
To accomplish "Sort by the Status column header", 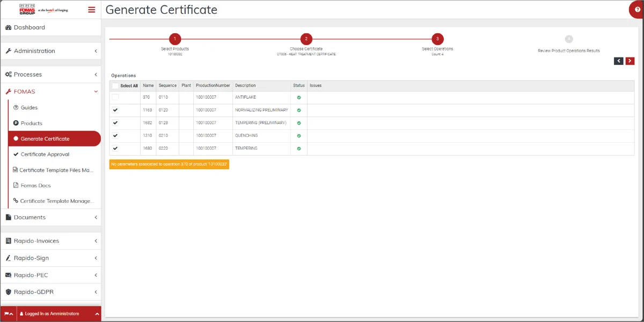I will coord(299,86).
